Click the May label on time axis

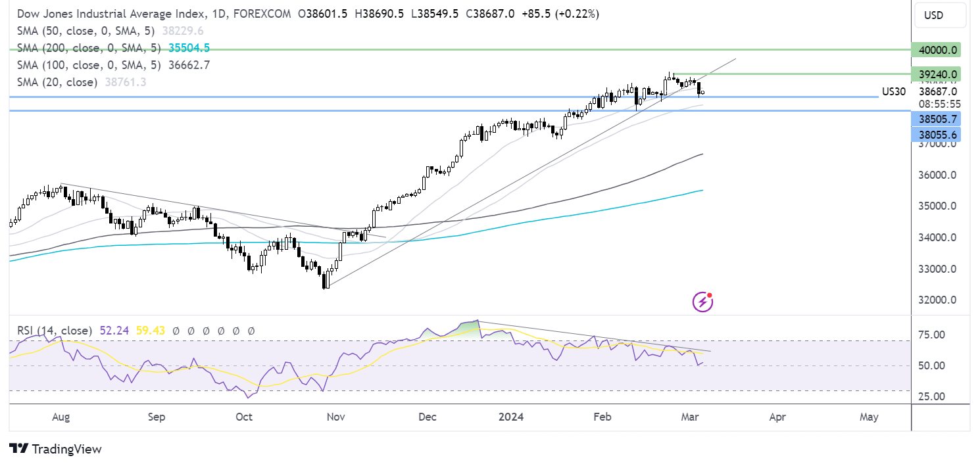point(870,417)
